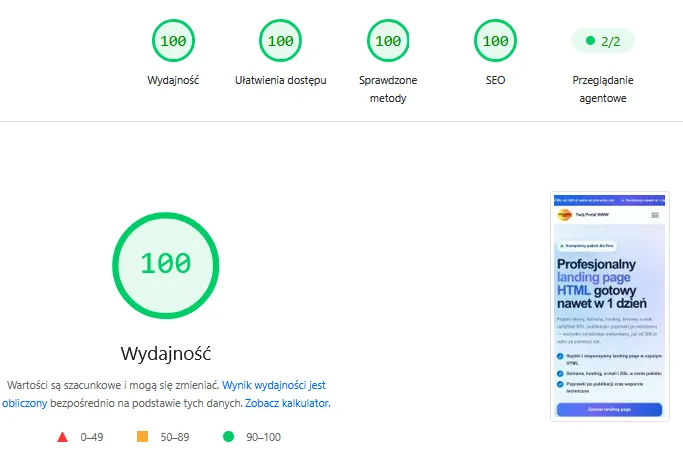Select the Sprawdzone metody score gauge
This screenshot has height=457, width=683.
click(388, 41)
